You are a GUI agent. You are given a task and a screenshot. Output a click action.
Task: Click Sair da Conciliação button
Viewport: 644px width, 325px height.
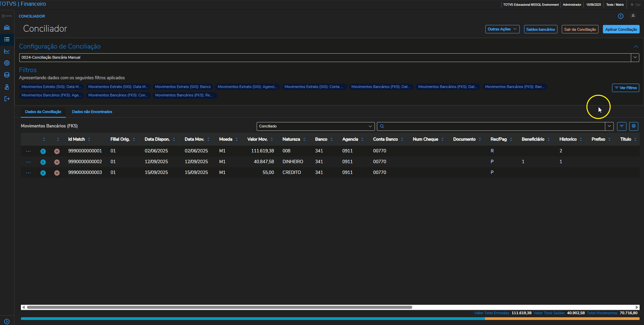(x=580, y=29)
